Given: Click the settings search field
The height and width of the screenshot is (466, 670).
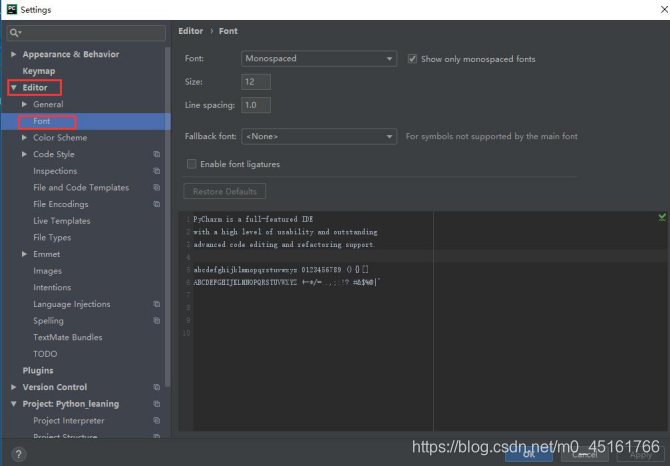Looking at the screenshot, I should (x=86, y=33).
